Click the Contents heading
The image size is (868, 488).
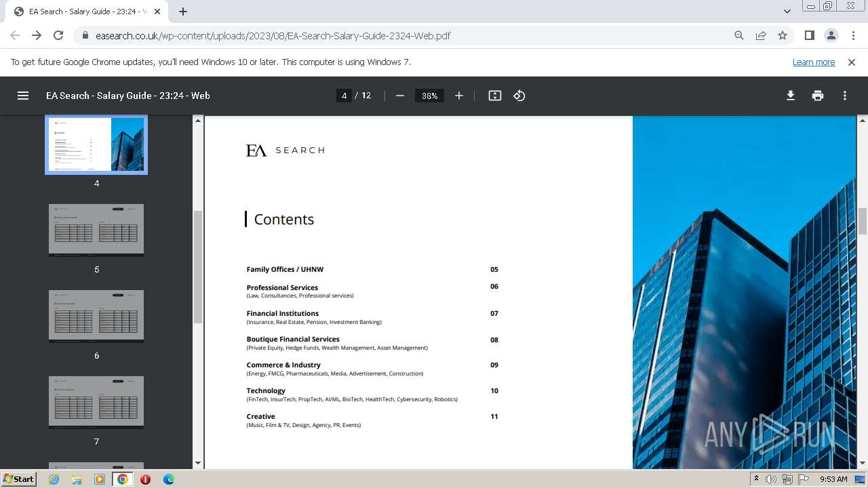[x=283, y=219]
